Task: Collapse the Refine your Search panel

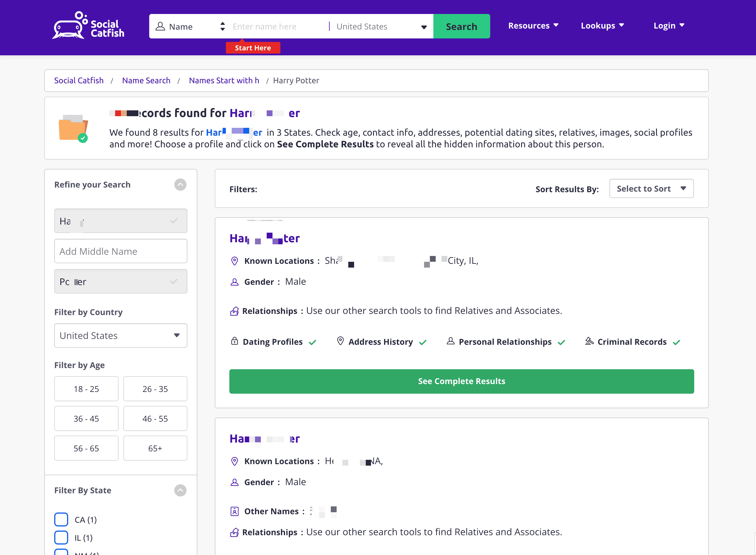Action: (x=180, y=184)
